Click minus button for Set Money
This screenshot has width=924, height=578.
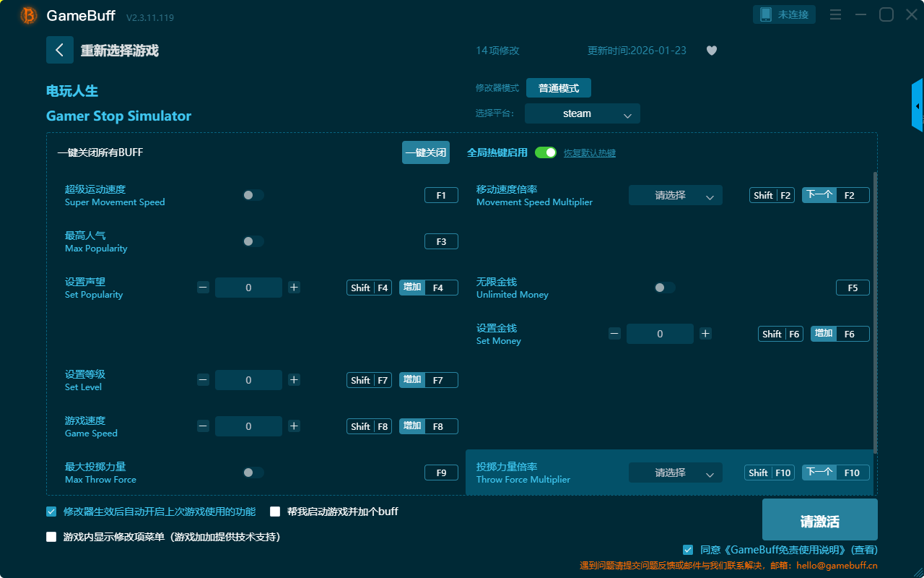[x=614, y=334]
